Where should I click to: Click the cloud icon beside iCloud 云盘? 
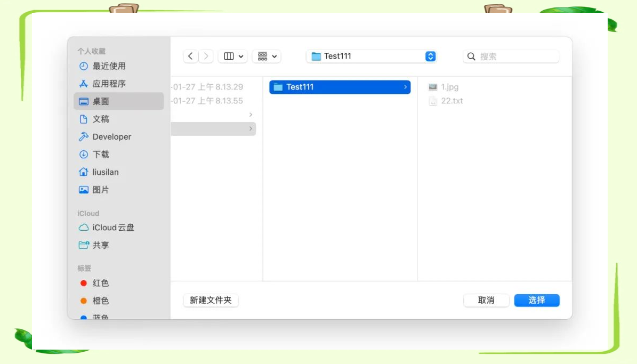coord(83,228)
